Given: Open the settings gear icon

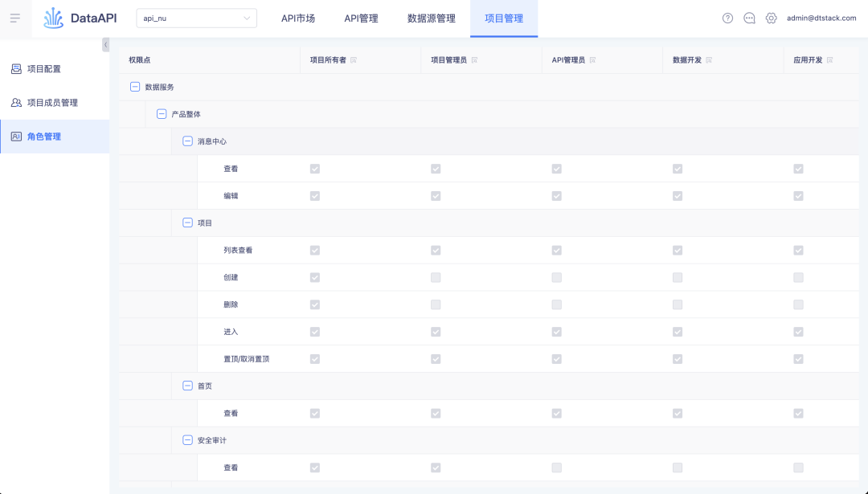Looking at the screenshot, I should coord(771,18).
